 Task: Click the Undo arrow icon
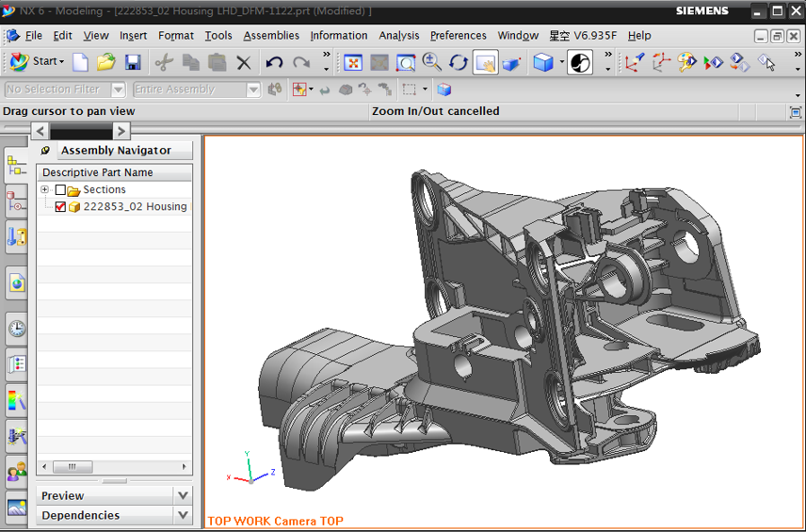tap(274, 63)
